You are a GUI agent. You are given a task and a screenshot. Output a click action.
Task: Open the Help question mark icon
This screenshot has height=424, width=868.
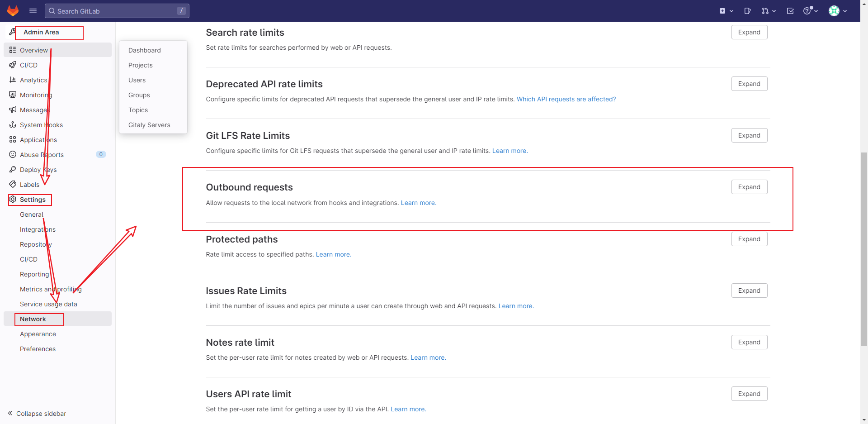pyautogui.click(x=810, y=11)
